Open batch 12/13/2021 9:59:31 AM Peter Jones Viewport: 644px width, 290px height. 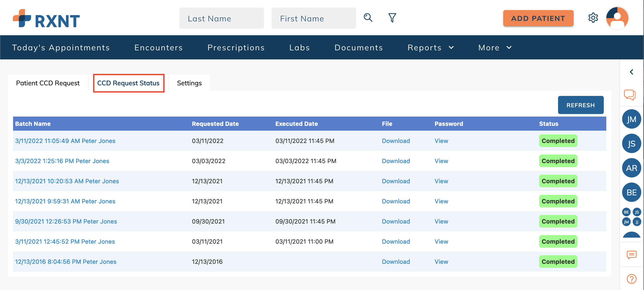(x=65, y=201)
